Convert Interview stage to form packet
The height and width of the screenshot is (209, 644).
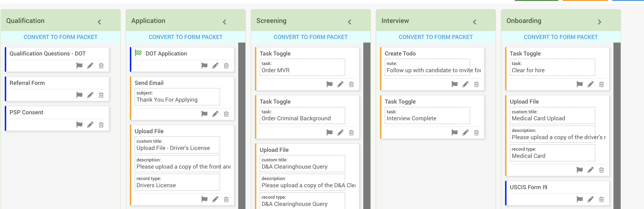point(436,37)
